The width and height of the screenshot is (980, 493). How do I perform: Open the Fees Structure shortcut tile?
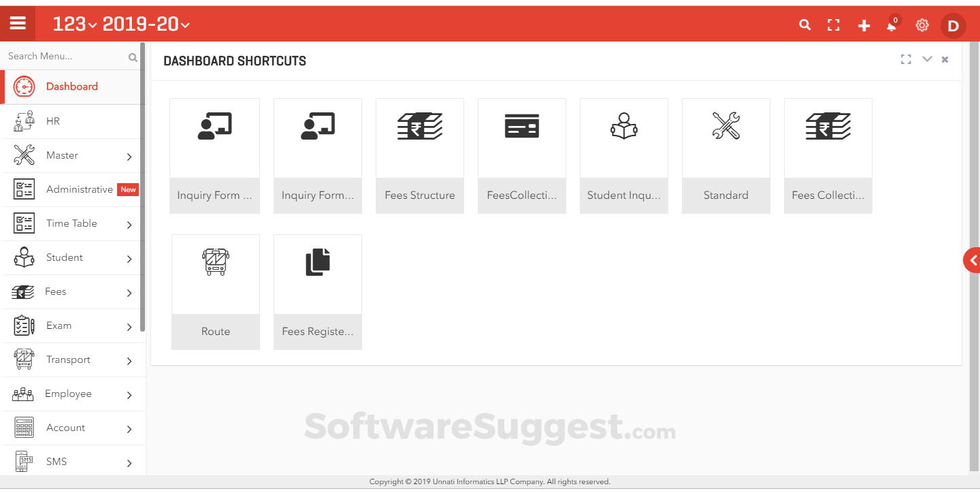[x=420, y=156]
